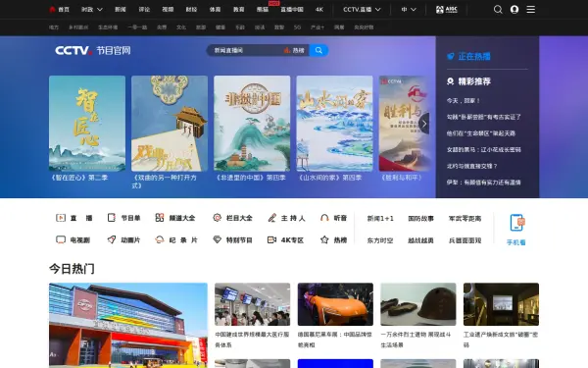Open the 军武零距离 program link
The image size is (588, 368).
point(465,218)
